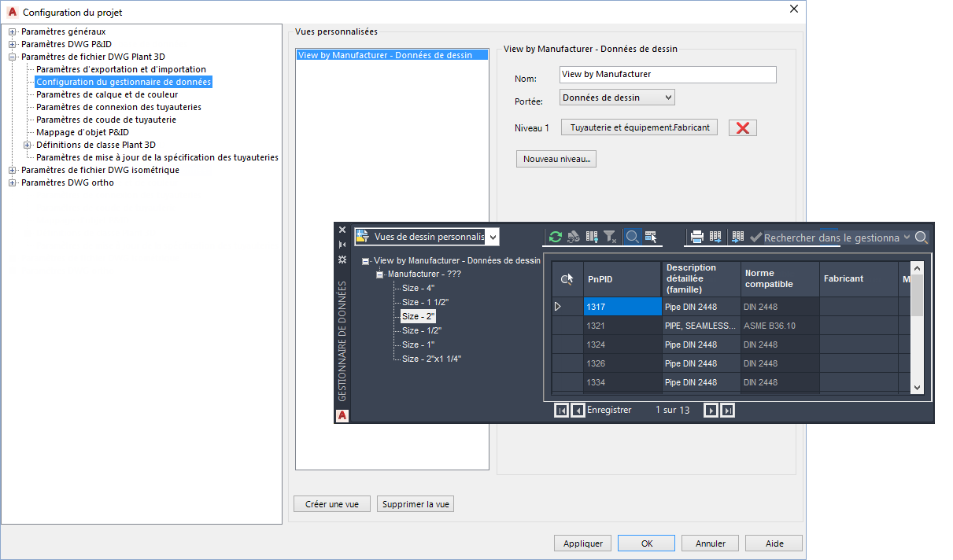Image resolution: width=953 pixels, height=560 pixels.
Task: Click the palette properties gear icon
Action: click(342, 260)
